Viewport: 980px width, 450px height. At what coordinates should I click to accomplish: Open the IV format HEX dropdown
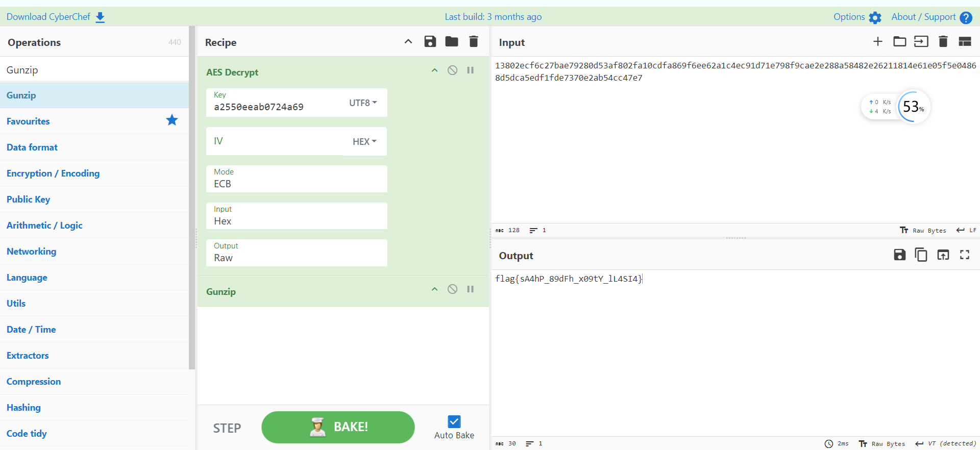[364, 141]
